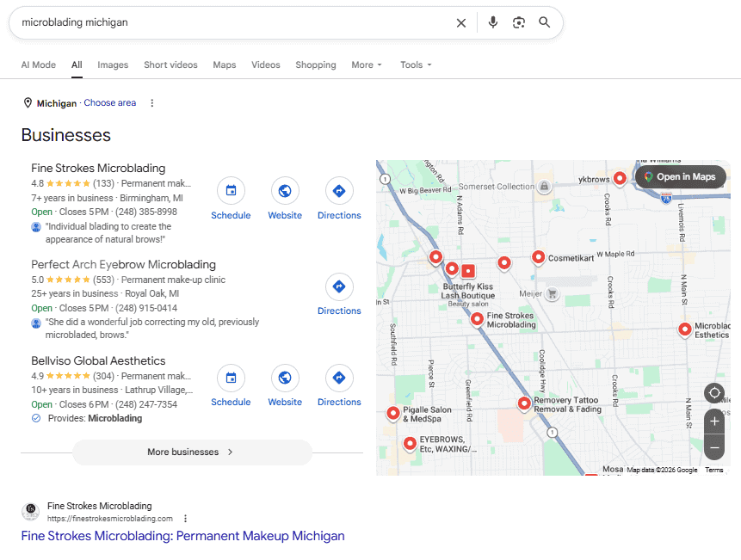Go to the Maps tab
Image resolution: width=741 pixels, height=560 pixels.
[224, 65]
